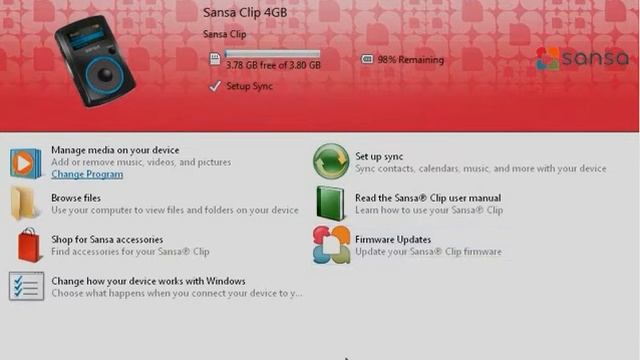
Task: Open Shop for Sansa accessories
Action: click(x=107, y=240)
